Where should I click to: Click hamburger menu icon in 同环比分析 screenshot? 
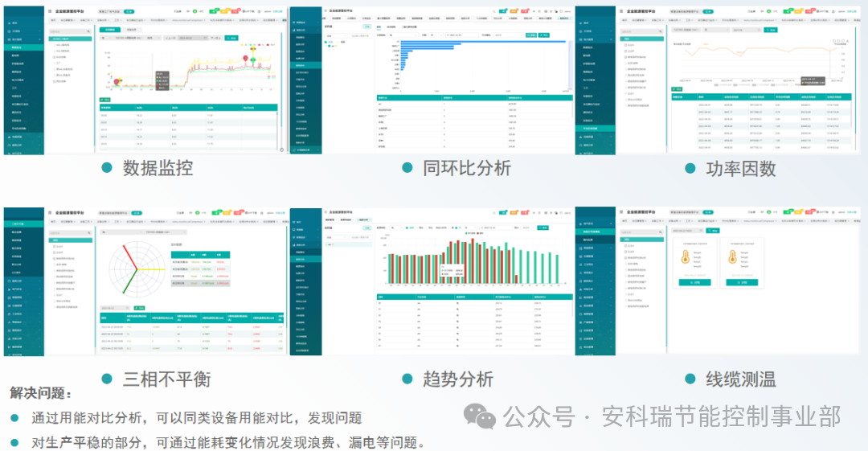pos(325,10)
